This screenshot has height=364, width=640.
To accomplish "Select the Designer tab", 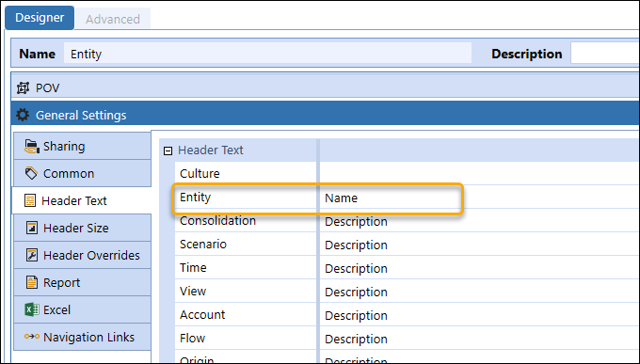I will click(x=40, y=18).
